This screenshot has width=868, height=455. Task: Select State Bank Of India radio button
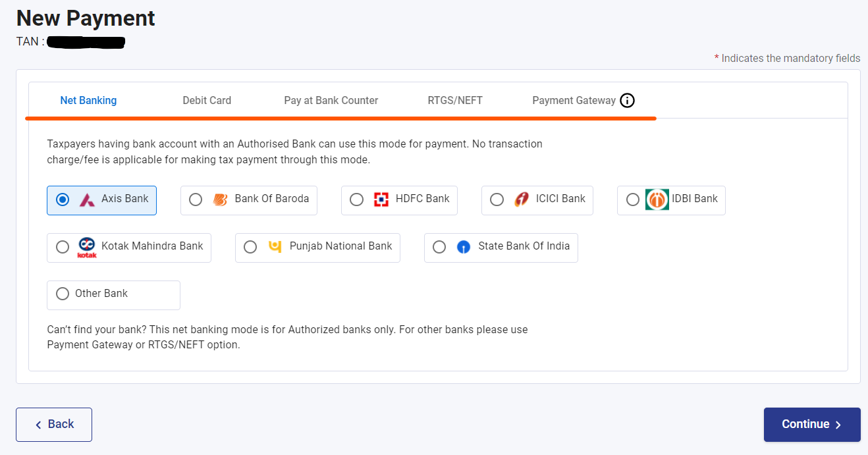tap(439, 246)
